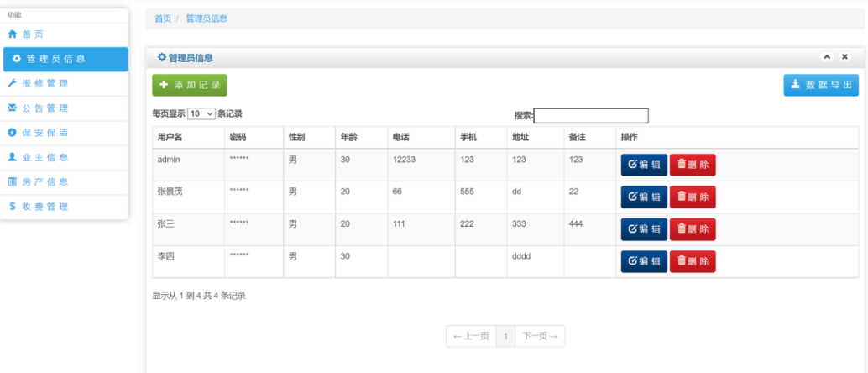Sort by the 手机 column header

(481, 138)
